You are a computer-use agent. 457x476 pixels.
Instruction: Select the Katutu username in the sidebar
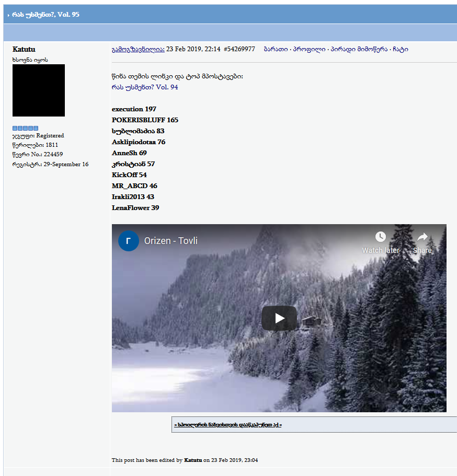[x=24, y=49]
